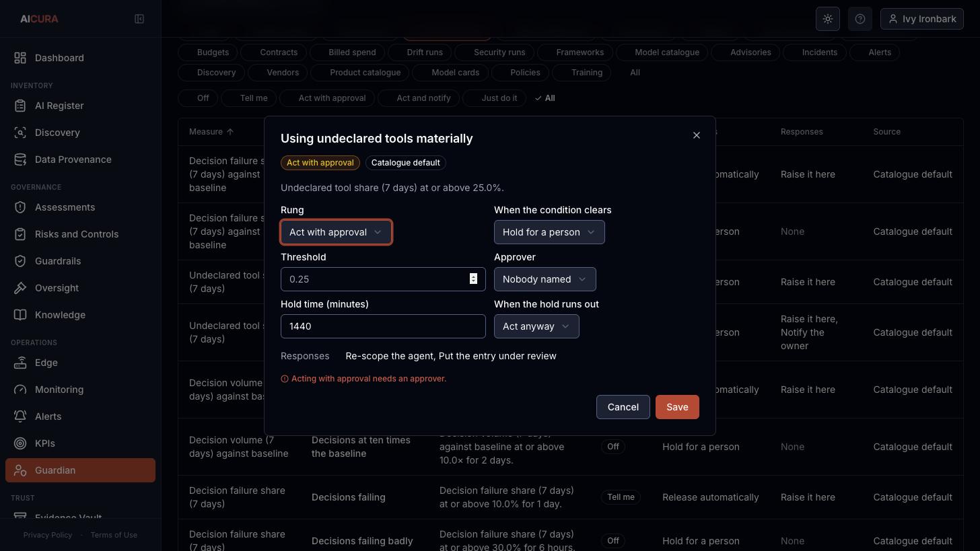Click into the Threshold input field

pos(383,279)
